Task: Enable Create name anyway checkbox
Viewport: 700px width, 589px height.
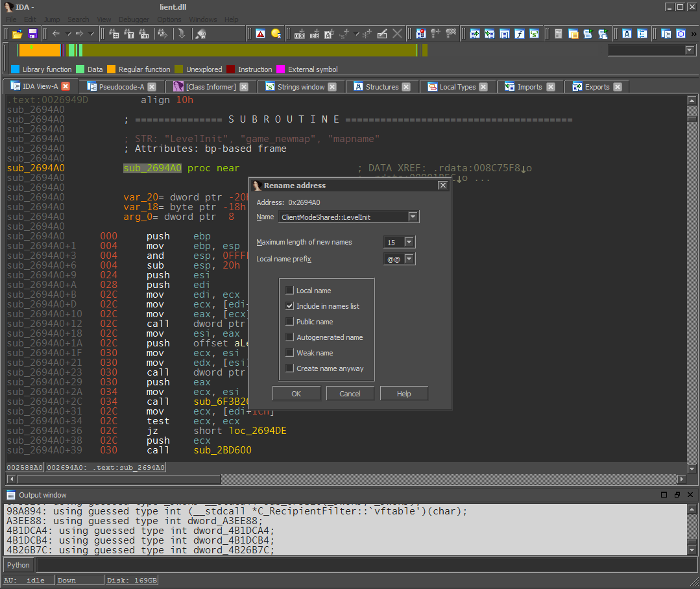Action: point(289,368)
